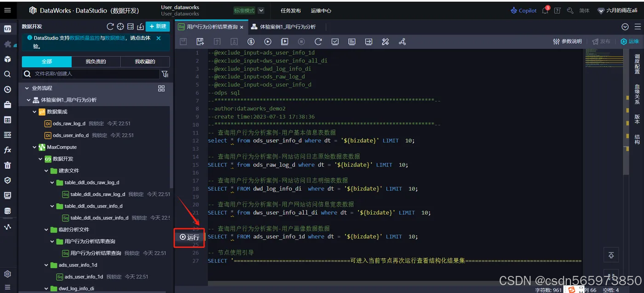Collapse the 业务流程 tree node
The image size is (644, 293).
click(x=27, y=88)
